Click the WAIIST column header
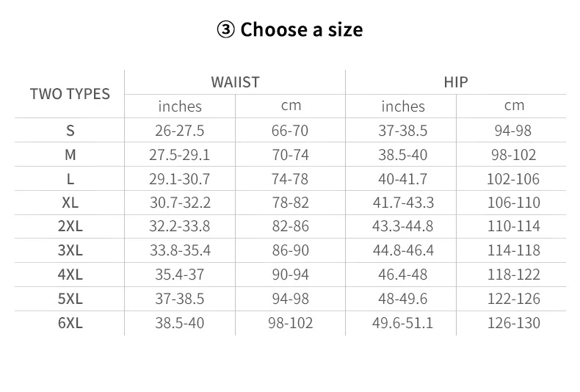 pos(235,82)
